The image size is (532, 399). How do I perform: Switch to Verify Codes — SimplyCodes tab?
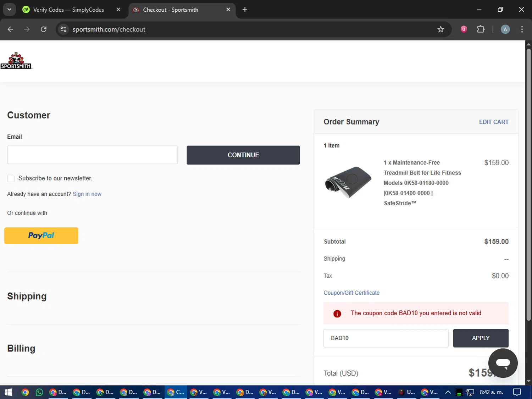(x=68, y=10)
